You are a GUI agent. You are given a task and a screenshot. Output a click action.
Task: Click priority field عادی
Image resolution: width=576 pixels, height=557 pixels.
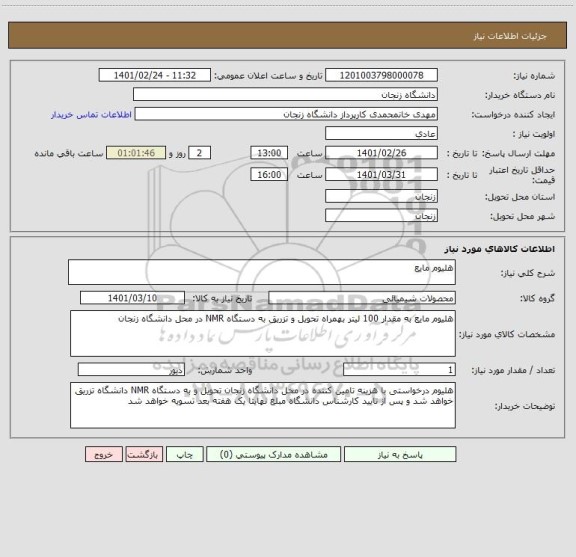pyautogui.click(x=381, y=134)
